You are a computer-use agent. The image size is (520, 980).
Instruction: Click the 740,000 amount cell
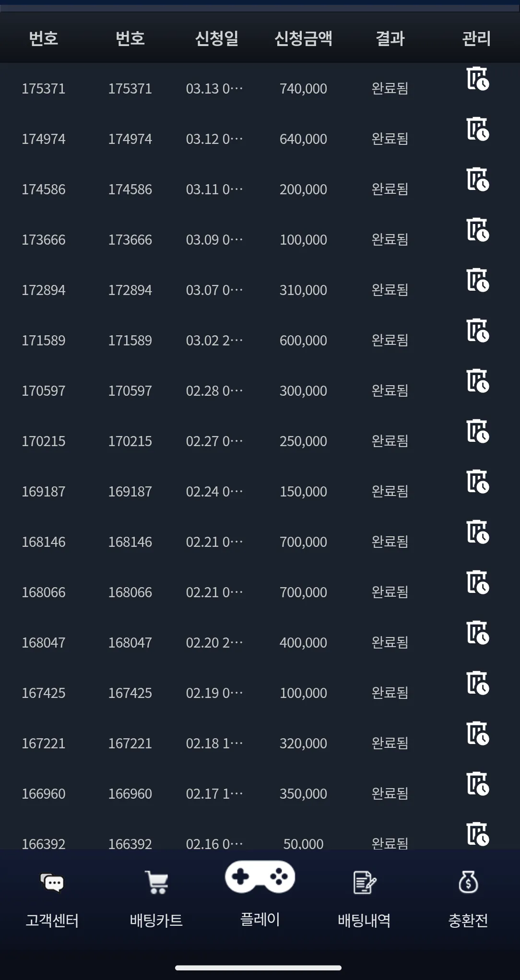pyautogui.click(x=303, y=89)
